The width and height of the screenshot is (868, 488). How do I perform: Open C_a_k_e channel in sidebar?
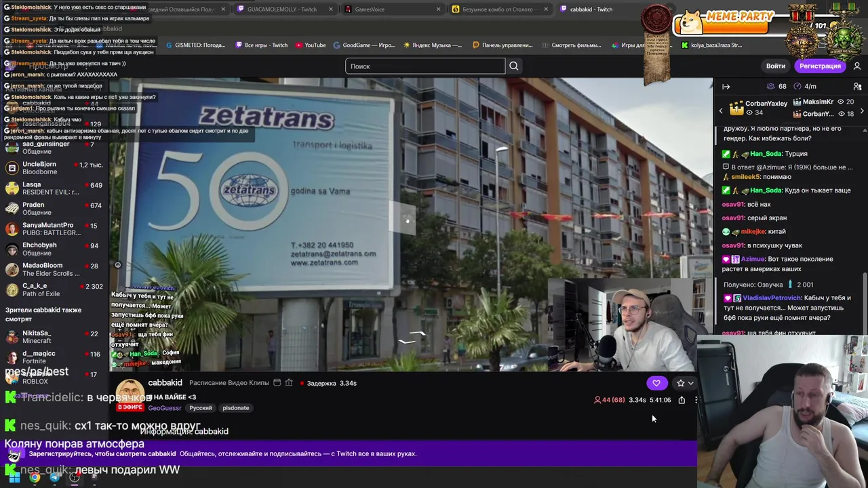click(x=54, y=289)
